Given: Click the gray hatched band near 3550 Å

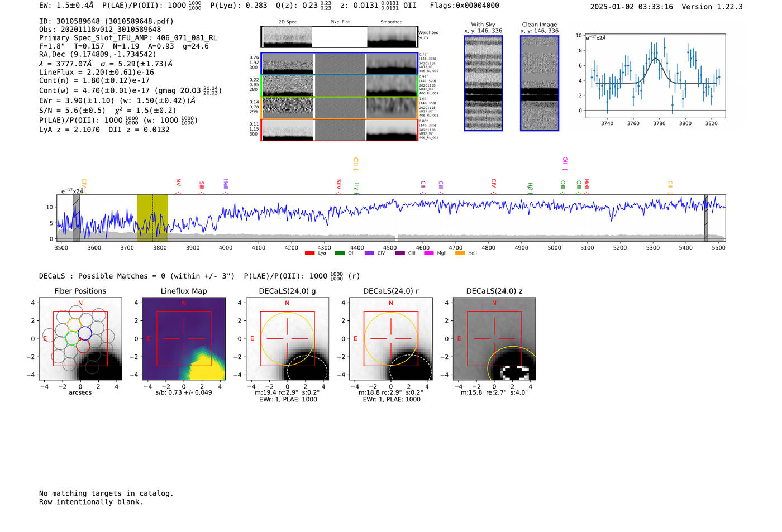Looking at the screenshot, I should 76,218.
